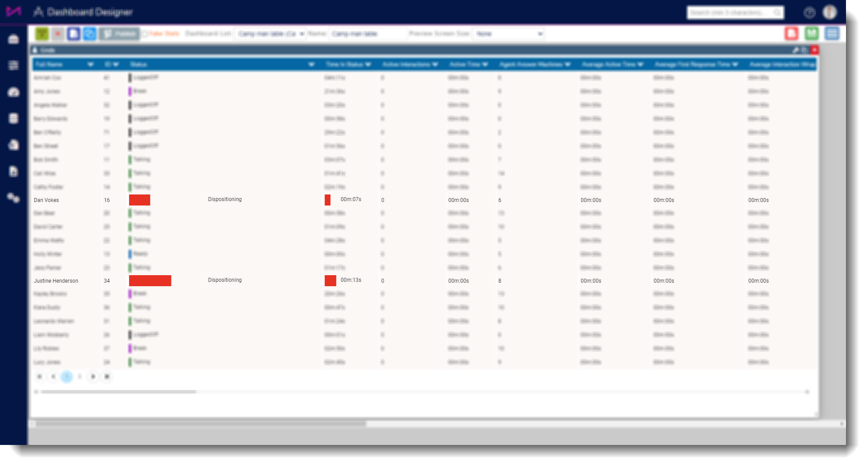Click the magnifier icon in the search box
This screenshot has width=868, height=467.
[778, 12]
